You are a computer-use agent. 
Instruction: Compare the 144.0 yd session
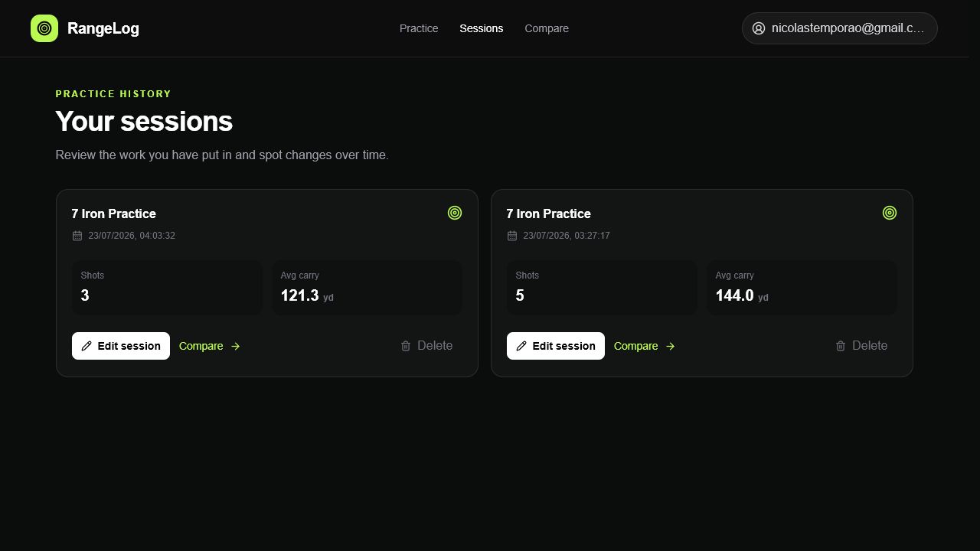[645, 346]
